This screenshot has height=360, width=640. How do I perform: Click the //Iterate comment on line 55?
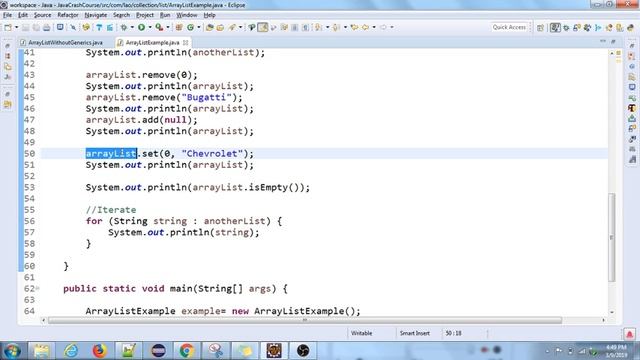click(111, 210)
